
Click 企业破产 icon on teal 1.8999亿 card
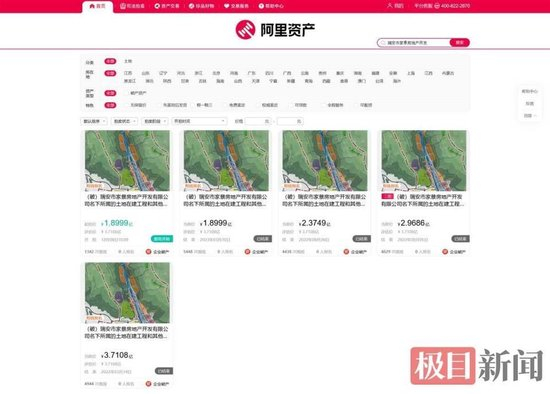click(148, 252)
